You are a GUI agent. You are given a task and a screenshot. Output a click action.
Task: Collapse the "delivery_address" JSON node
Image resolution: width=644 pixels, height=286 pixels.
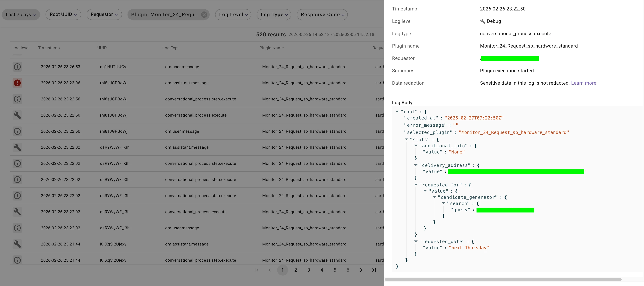pos(416,165)
